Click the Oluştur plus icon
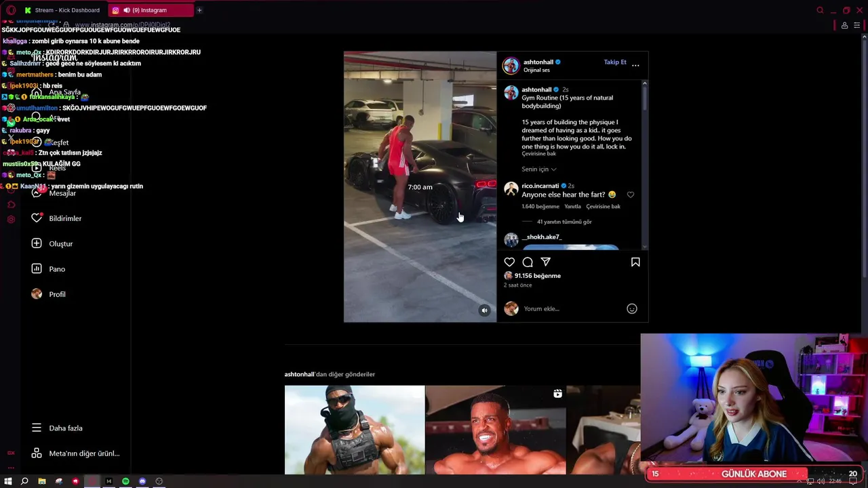Image resolution: width=868 pixels, height=488 pixels. (x=37, y=243)
